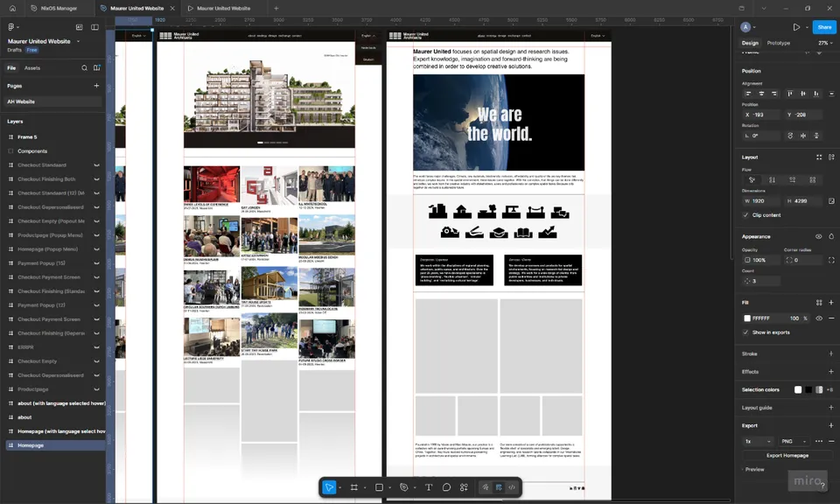This screenshot has width=840, height=504.
Task: Select the Comment tool
Action: [x=446, y=487]
